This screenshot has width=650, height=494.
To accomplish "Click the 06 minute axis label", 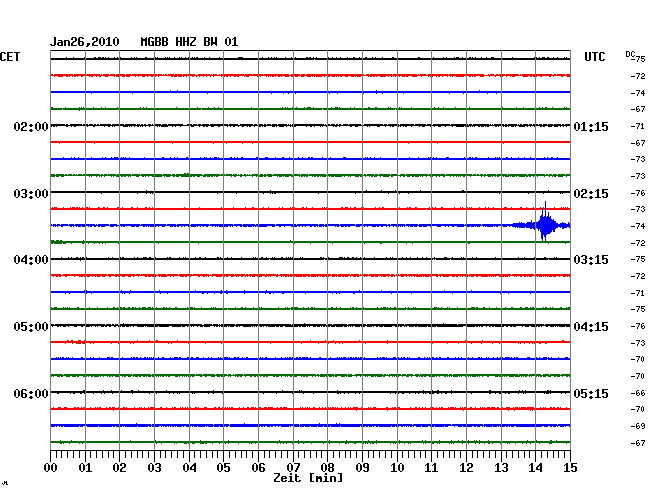I will tap(258, 467).
